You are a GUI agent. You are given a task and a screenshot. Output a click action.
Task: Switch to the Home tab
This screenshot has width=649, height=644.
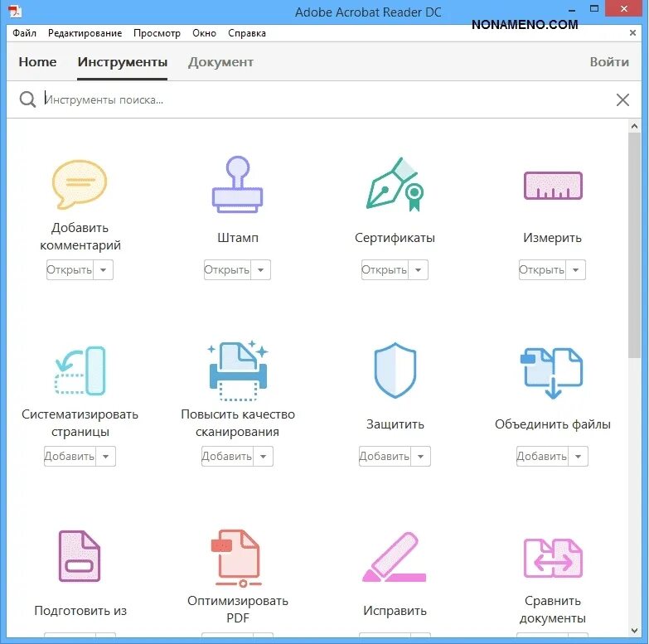[37, 61]
